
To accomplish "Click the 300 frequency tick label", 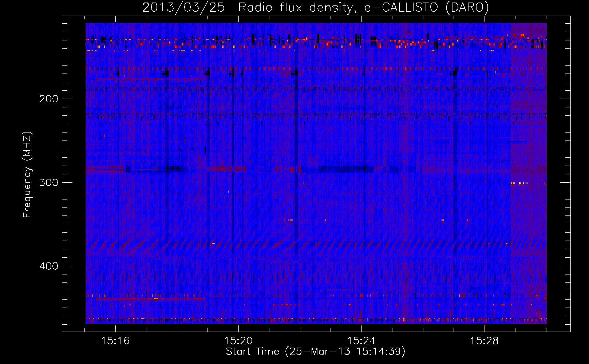I will [x=49, y=182].
